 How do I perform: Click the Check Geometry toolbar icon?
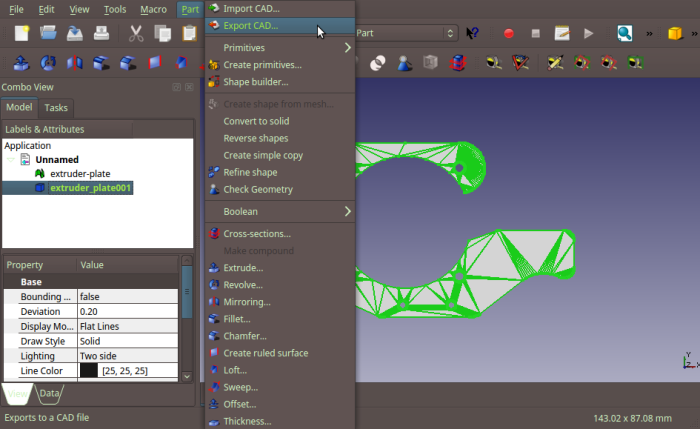[404, 63]
